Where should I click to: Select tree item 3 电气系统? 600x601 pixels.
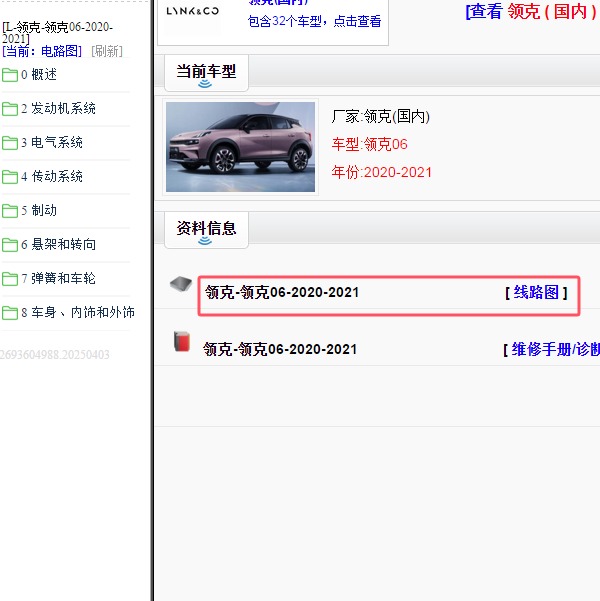point(52,142)
